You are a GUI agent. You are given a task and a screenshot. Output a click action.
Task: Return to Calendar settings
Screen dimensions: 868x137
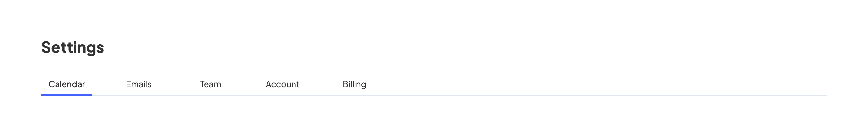click(67, 84)
